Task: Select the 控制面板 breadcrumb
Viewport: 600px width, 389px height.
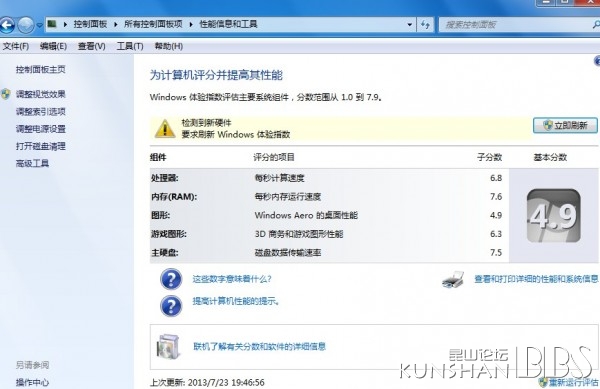Action: (90, 24)
